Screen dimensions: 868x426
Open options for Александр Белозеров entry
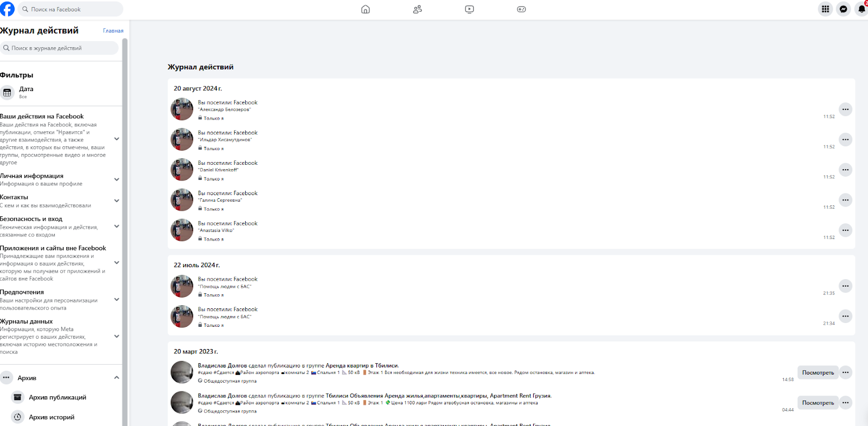845,109
